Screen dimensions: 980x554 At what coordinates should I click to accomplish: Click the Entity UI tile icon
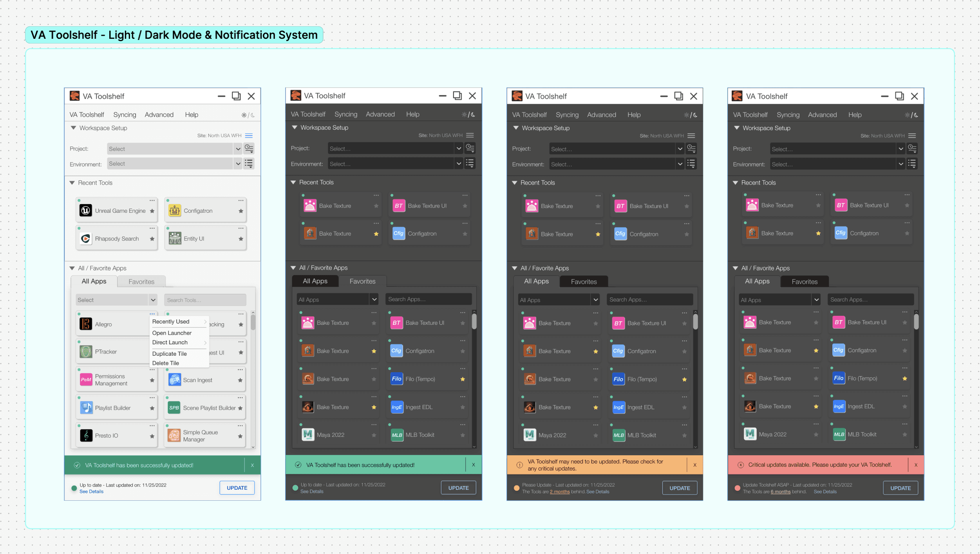(175, 238)
